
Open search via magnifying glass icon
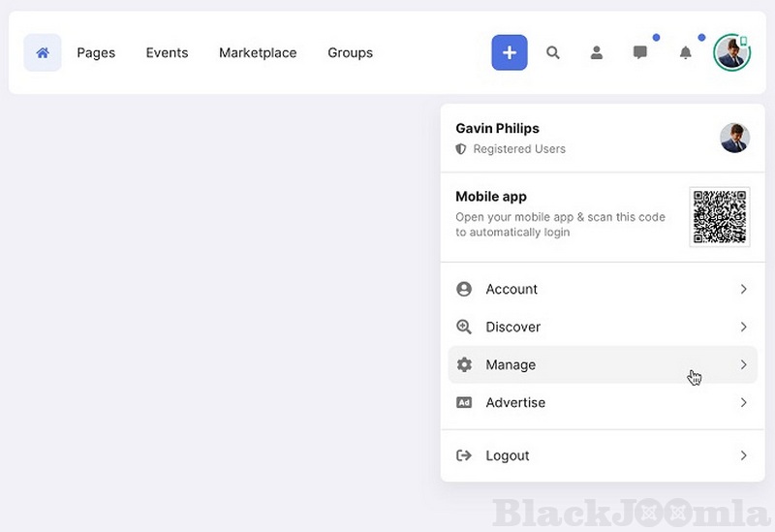(553, 52)
